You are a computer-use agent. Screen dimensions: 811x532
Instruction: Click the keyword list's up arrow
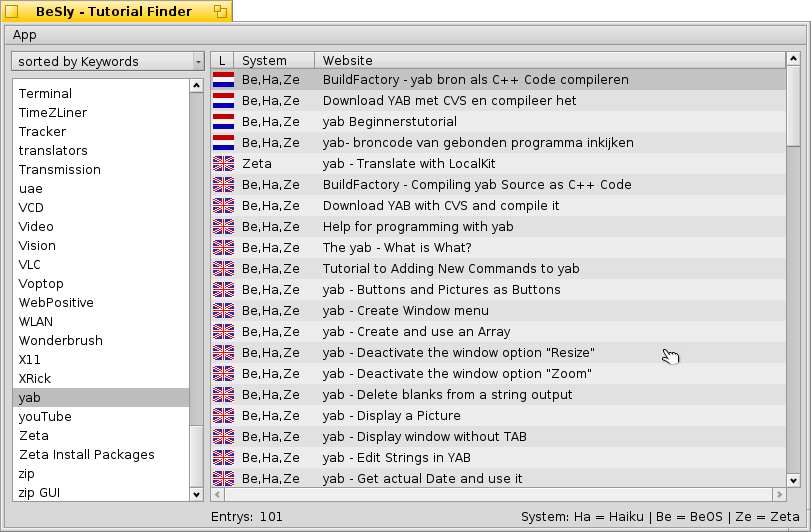coord(197,85)
